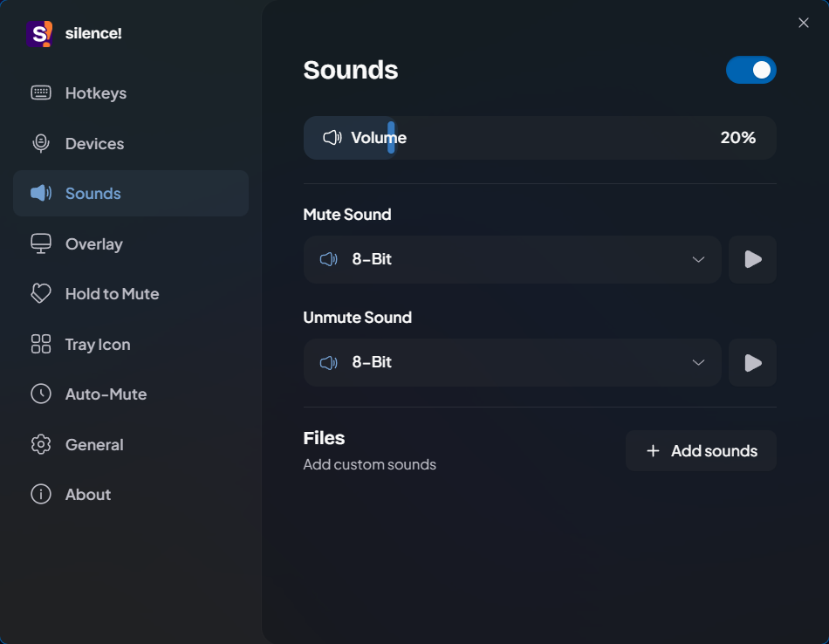The height and width of the screenshot is (644, 829).
Task: Click the Unmute Sound label
Action: click(358, 318)
